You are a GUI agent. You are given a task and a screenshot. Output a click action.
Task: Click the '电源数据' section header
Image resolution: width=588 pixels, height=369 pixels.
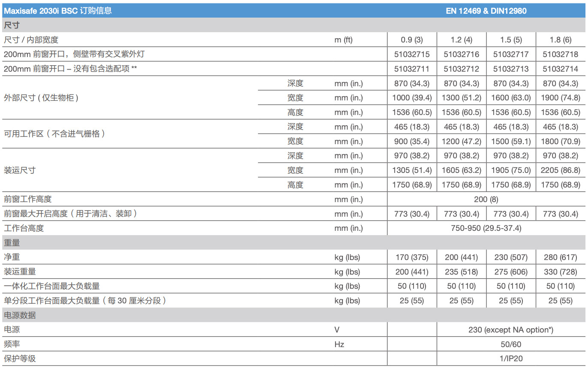pyautogui.click(x=20, y=315)
